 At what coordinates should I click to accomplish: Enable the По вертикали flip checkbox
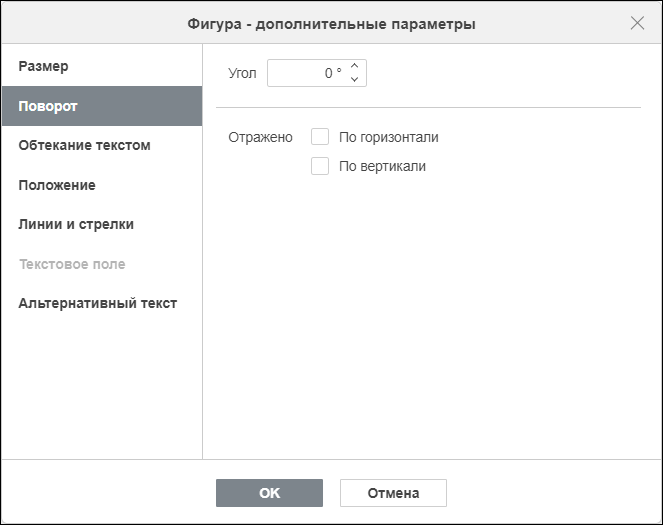point(320,166)
